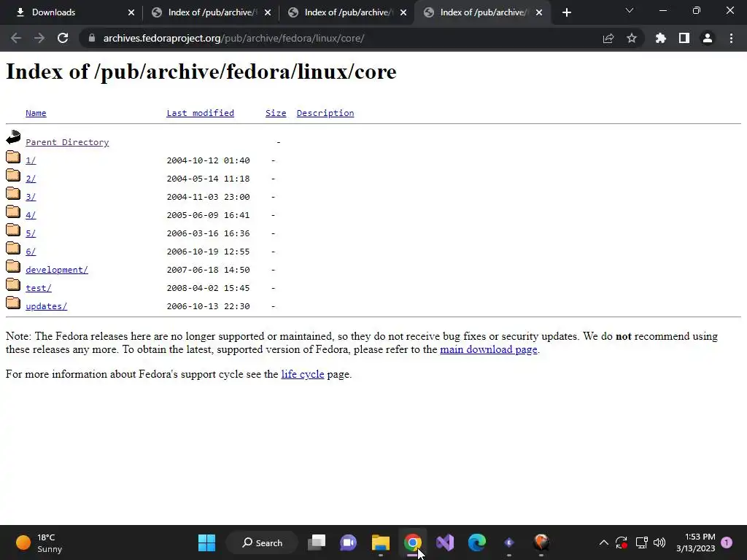Click the address bar URL
747x560 pixels.
233,38
